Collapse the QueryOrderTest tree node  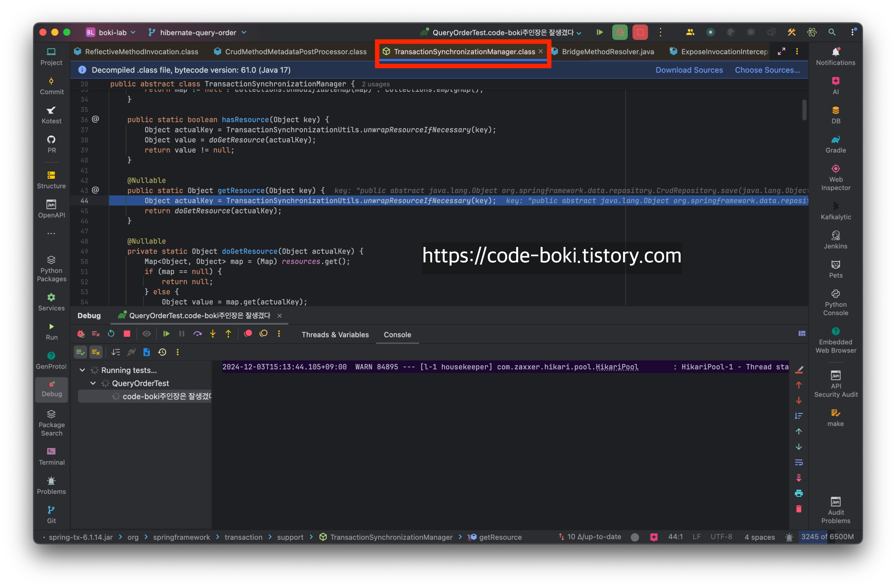[93, 383]
